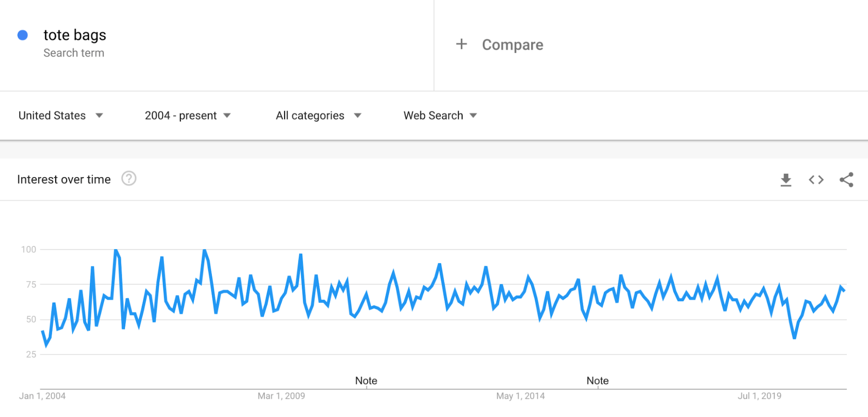Viewport: 868px width, 417px height.
Task: Download the interest over time data
Action: tap(786, 180)
